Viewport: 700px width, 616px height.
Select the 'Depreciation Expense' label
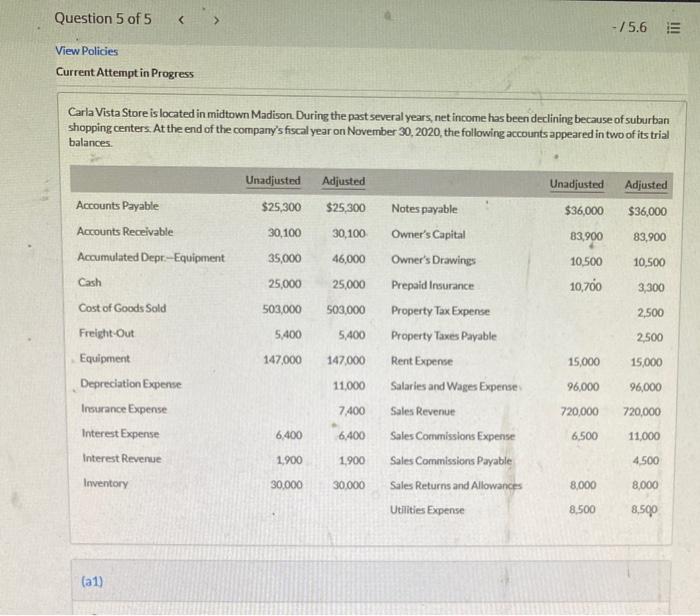[131, 384]
